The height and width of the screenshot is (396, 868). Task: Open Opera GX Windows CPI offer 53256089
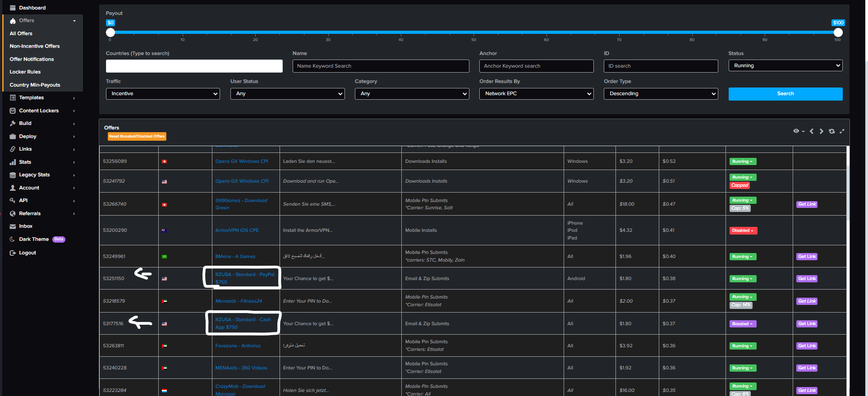point(242,161)
